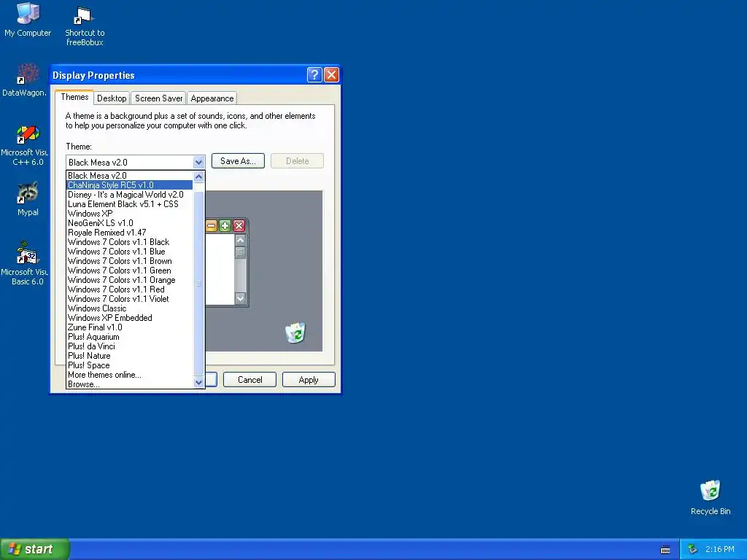Choose Windows 7 Colors v1.1 Orange
Screen dimensions: 747x560
[130, 280]
